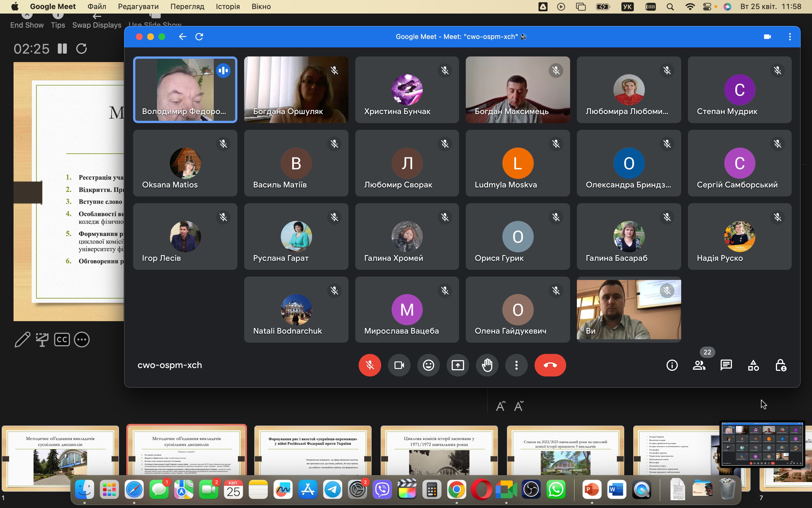Open Google Meet app menu
This screenshot has width=812, height=508.
[53, 6]
